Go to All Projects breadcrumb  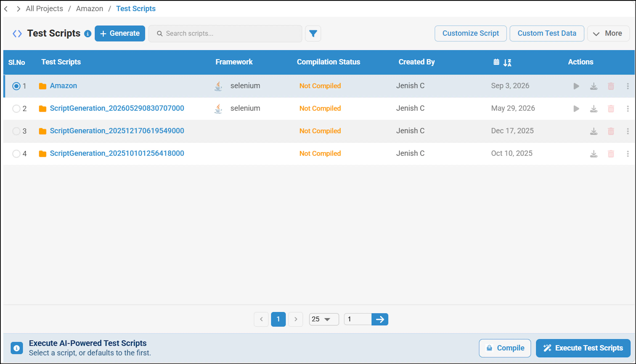click(44, 9)
